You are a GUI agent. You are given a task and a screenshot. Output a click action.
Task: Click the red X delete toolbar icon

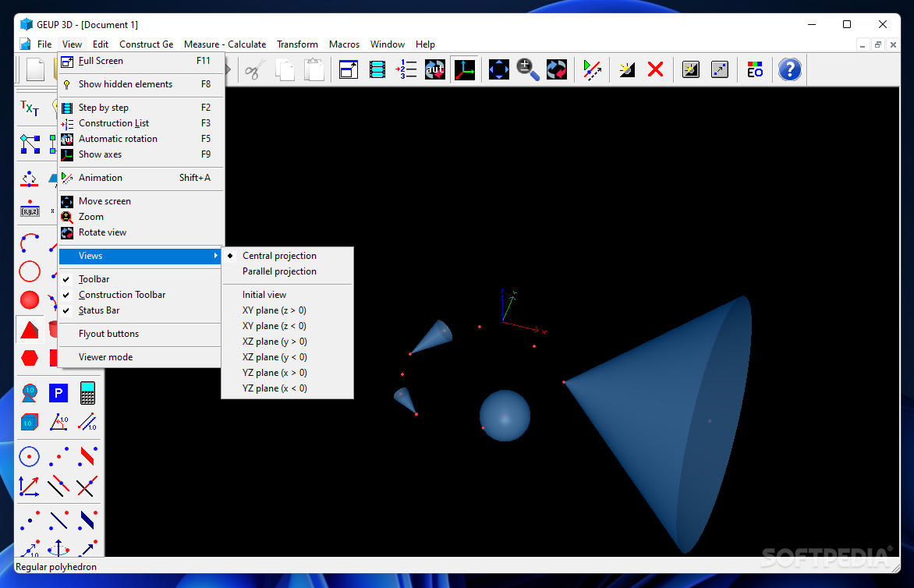click(656, 70)
